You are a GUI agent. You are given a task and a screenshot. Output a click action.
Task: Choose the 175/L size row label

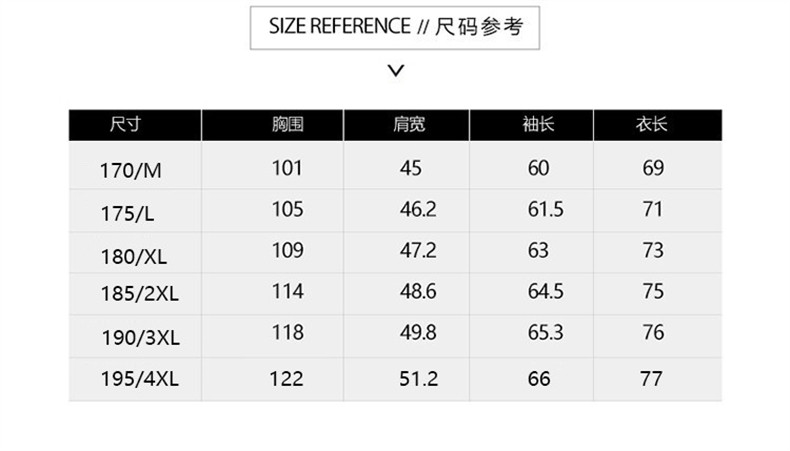(127, 212)
